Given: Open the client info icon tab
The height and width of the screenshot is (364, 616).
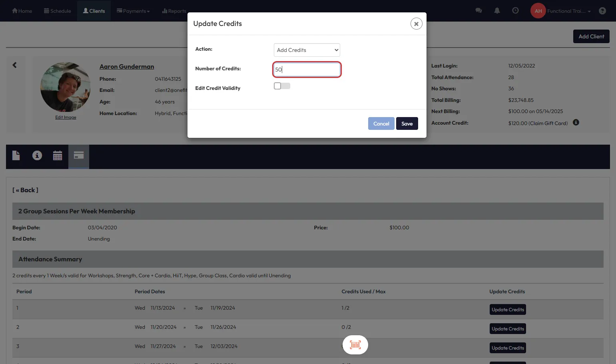Looking at the screenshot, I should (37, 155).
